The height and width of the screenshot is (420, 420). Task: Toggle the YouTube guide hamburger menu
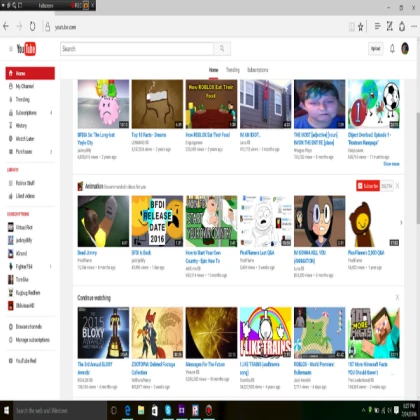pyautogui.click(x=11, y=49)
